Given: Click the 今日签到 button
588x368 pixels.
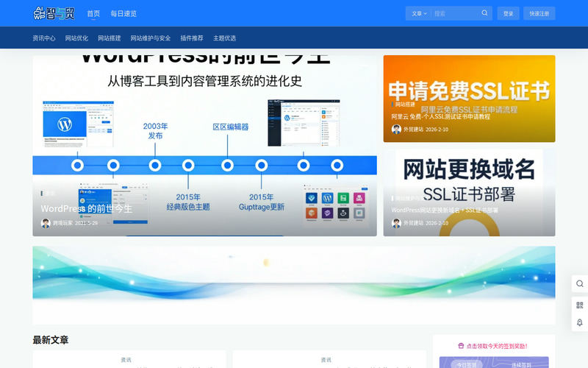Looking at the screenshot, I should pos(467,364).
